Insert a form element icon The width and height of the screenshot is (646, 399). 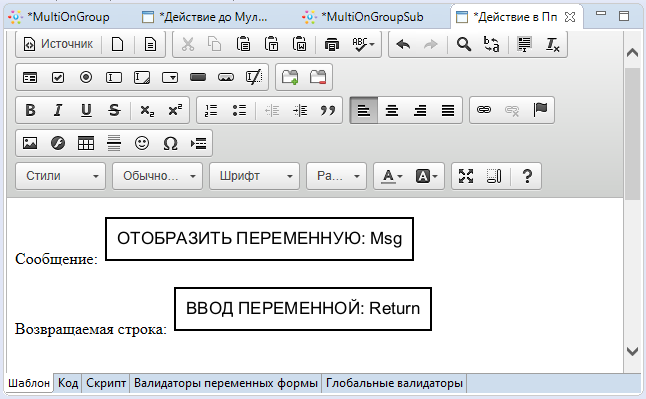[x=30, y=77]
